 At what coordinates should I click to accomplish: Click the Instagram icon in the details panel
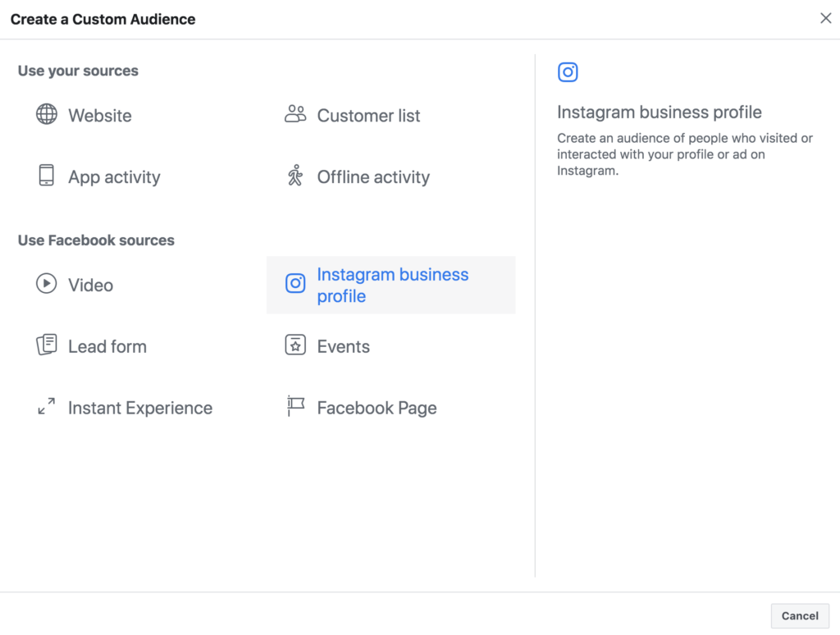(568, 72)
